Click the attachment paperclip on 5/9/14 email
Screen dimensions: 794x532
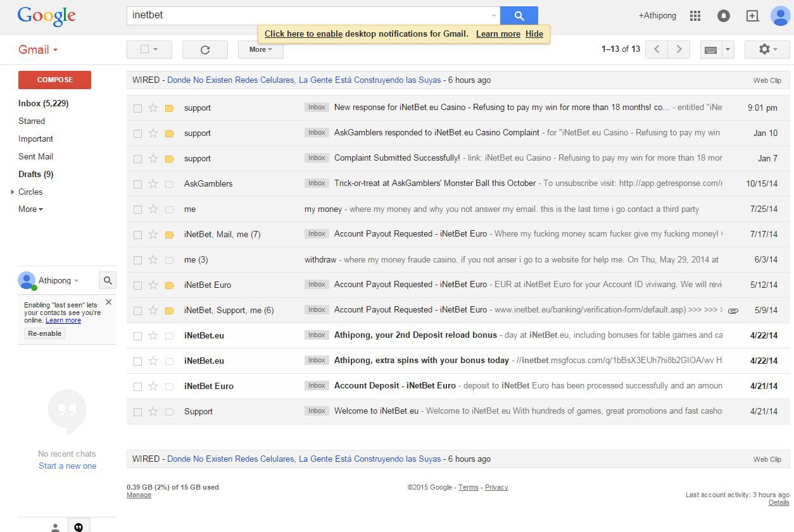click(x=733, y=311)
